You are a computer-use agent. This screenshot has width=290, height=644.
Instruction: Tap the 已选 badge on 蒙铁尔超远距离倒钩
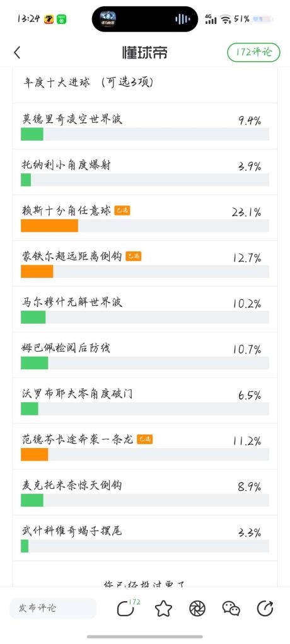pos(134,256)
